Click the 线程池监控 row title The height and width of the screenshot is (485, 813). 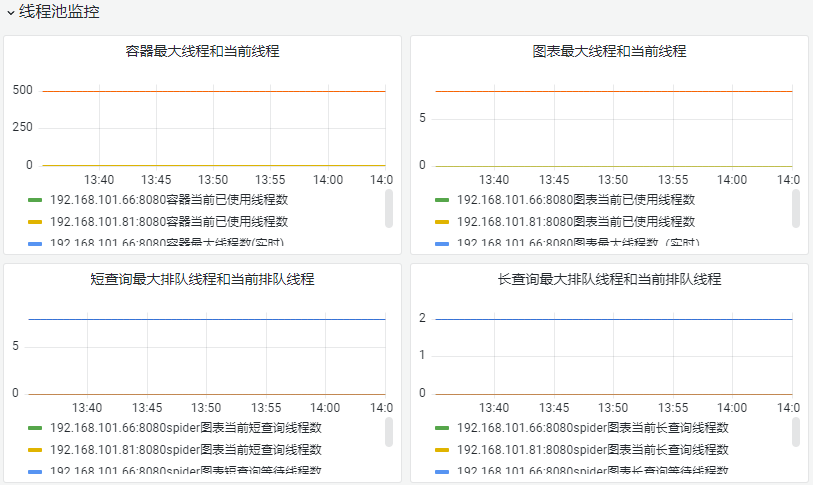(x=59, y=12)
